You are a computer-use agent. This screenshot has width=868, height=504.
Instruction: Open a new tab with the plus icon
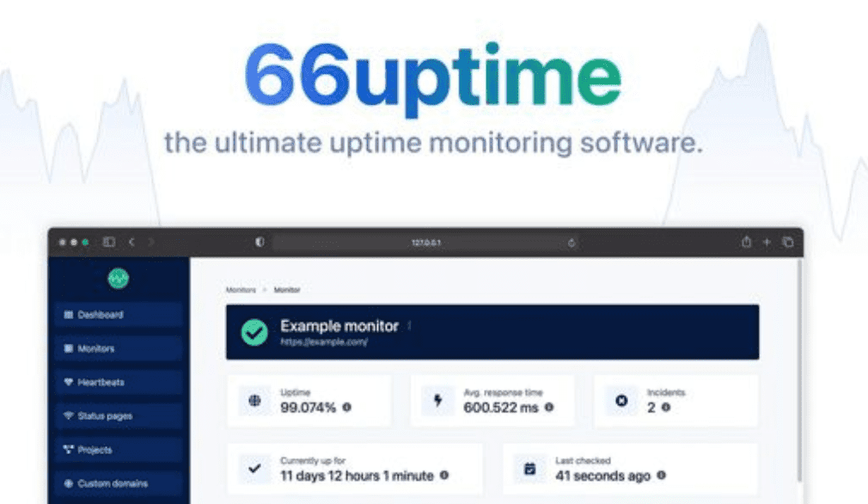(x=767, y=243)
